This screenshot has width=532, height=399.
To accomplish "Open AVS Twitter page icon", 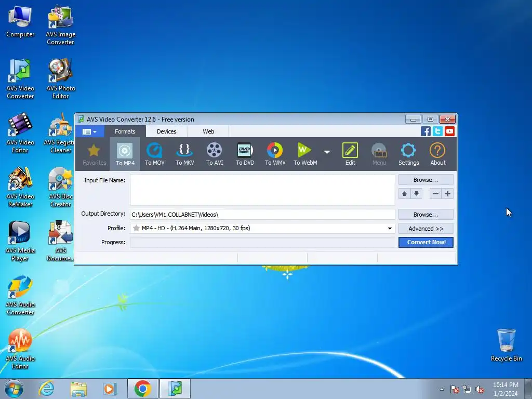I will [x=437, y=131].
